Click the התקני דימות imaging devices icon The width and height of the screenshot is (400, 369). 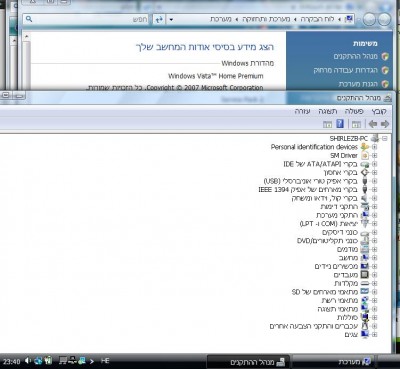click(x=365, y=207)
